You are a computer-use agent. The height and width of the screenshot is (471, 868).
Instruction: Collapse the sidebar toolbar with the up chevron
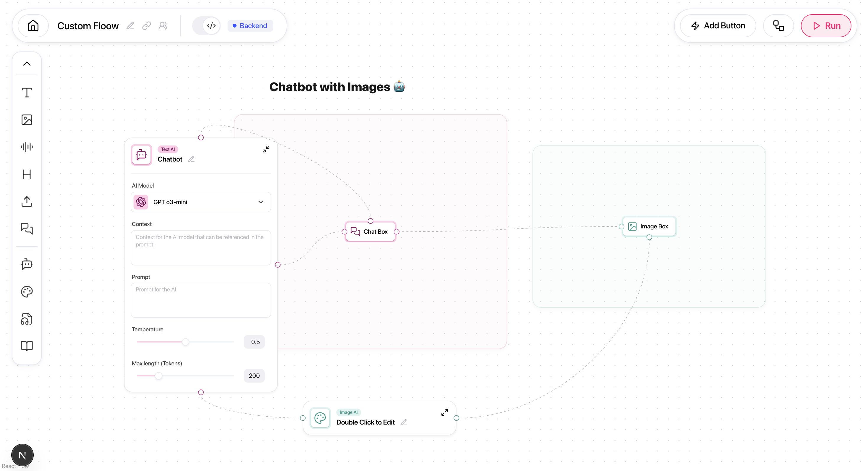(x=27, y=64)
